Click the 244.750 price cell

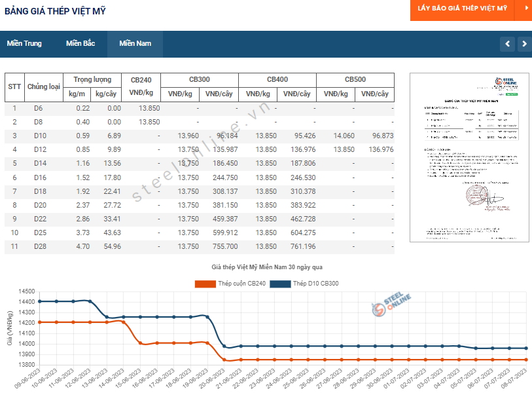[x=225, y=178]
